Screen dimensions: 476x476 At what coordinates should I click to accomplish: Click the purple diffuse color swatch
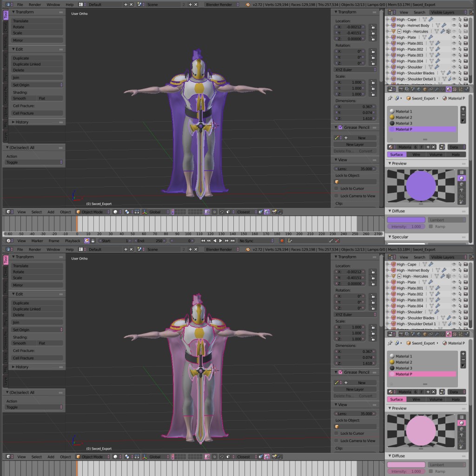coord(406,220)
